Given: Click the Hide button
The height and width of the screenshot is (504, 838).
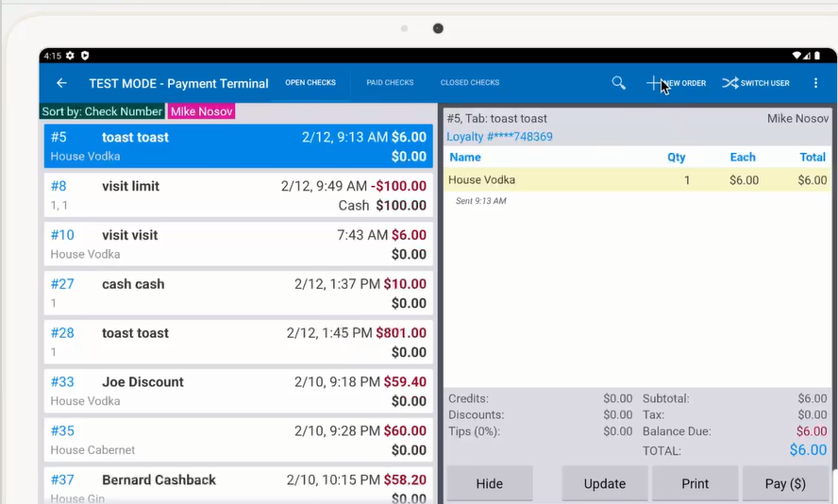Looking at the screenshot, I should tap(490, 483).
